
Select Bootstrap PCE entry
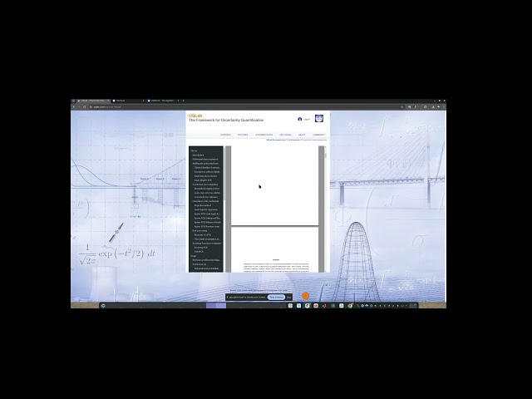(201, 248)
